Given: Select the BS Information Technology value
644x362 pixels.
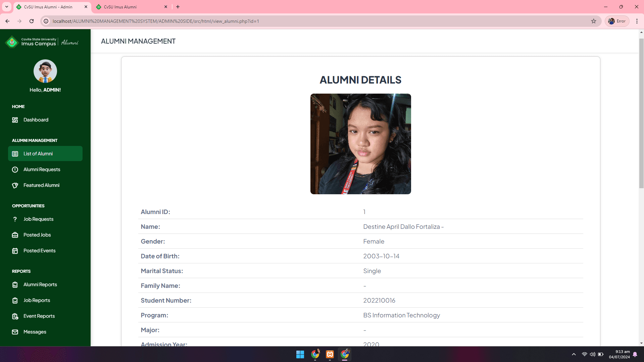Looking at the screenshot, I should coord(401,315).
